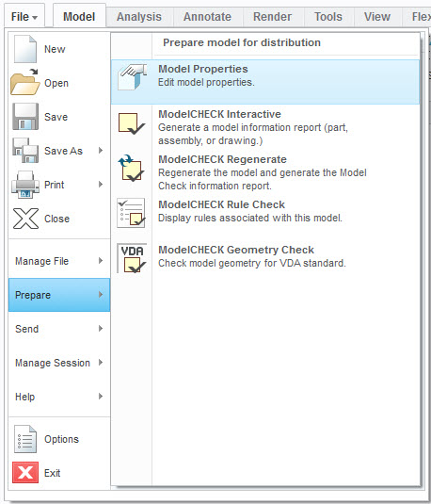The width and height of the screenshot is (431, 504).
Task: Click the VDA Geometry Check icon
Action: [x=132, y=258]
